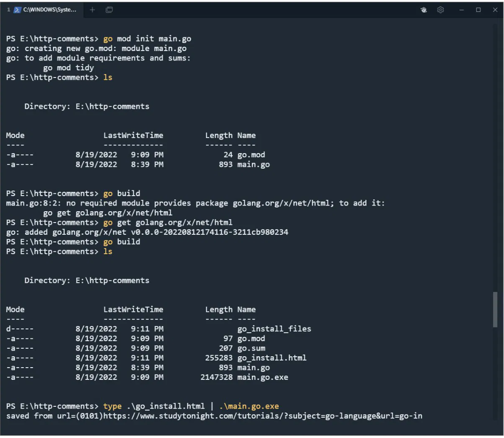Viewport: 504px width, 438px height.
Task: Open settings via the gear icon
Action: point(440,10)
